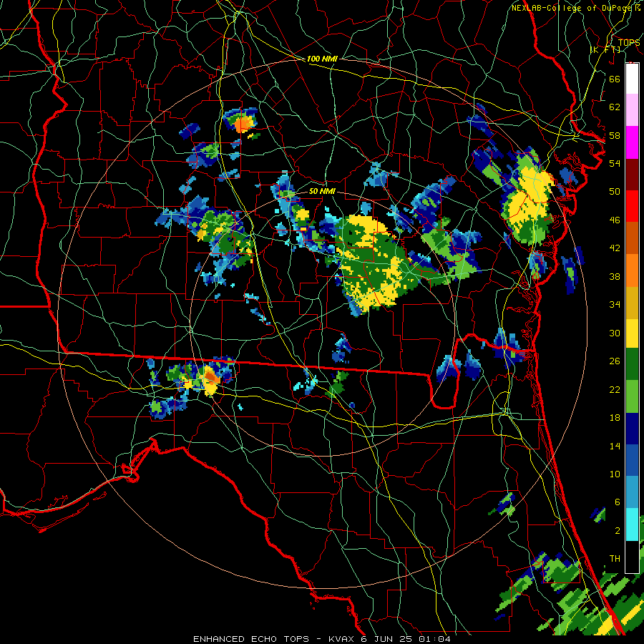Select the light green legend color block
Screen dimensions: 644x644
[x=632, y=396]
